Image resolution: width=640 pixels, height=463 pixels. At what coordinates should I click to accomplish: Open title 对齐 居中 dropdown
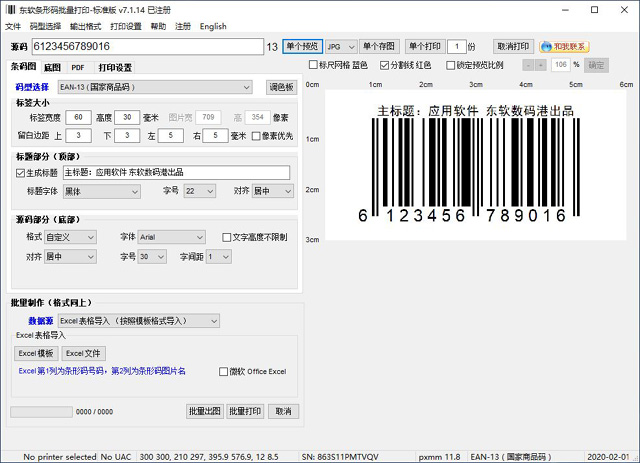(273, 191)
